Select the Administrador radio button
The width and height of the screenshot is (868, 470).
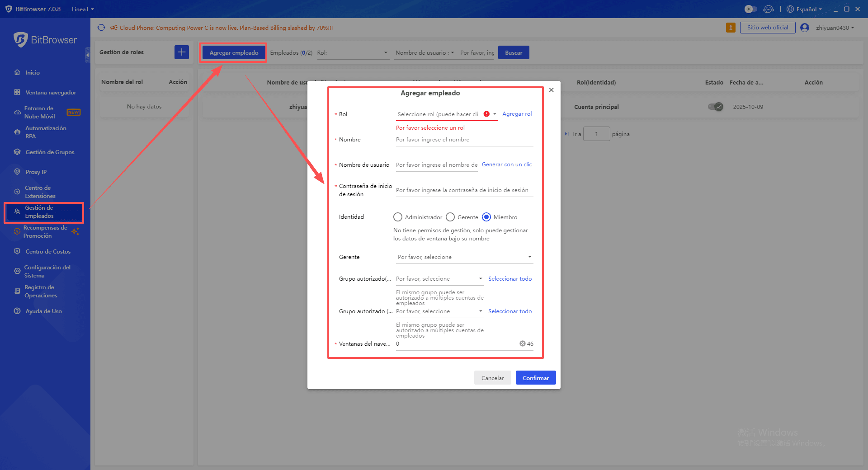[398, 217]
